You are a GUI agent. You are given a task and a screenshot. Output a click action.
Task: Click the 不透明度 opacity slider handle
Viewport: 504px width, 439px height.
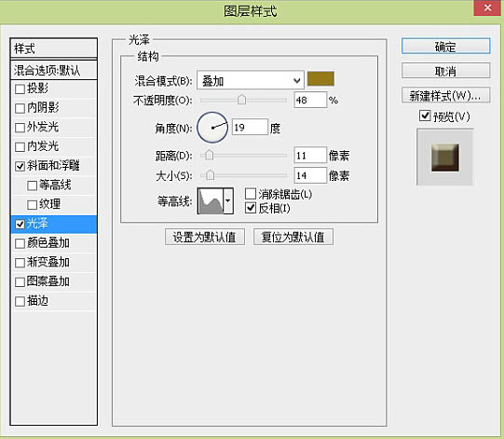coord(241,100)
